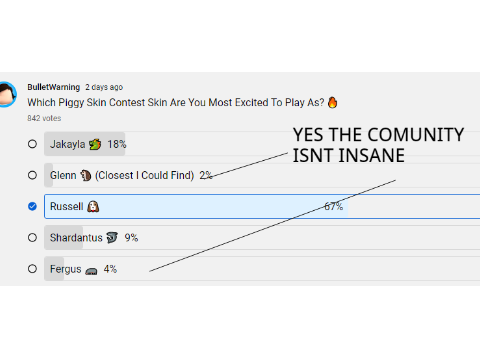Select the Glenn radio button

click(x=32, y=175)
